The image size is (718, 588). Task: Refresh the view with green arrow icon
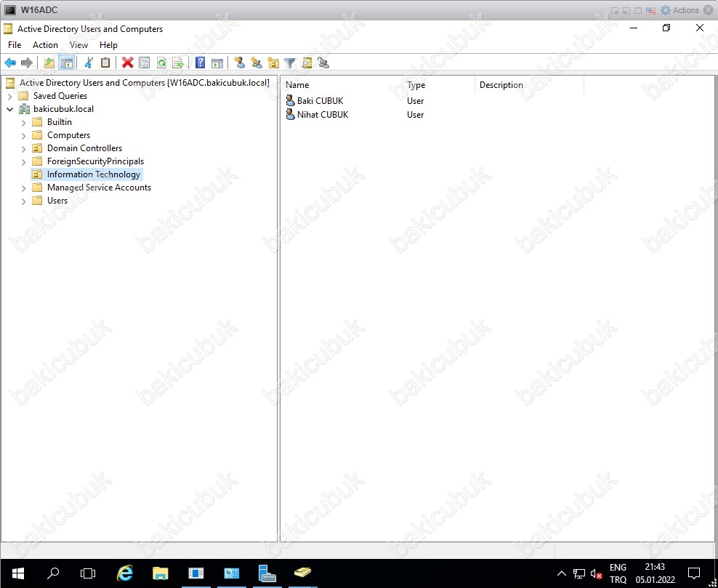coord(161,63)
